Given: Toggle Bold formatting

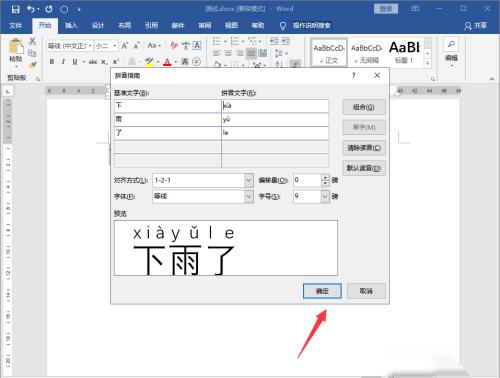Looking at the screenshot, I should click(52, 62).
